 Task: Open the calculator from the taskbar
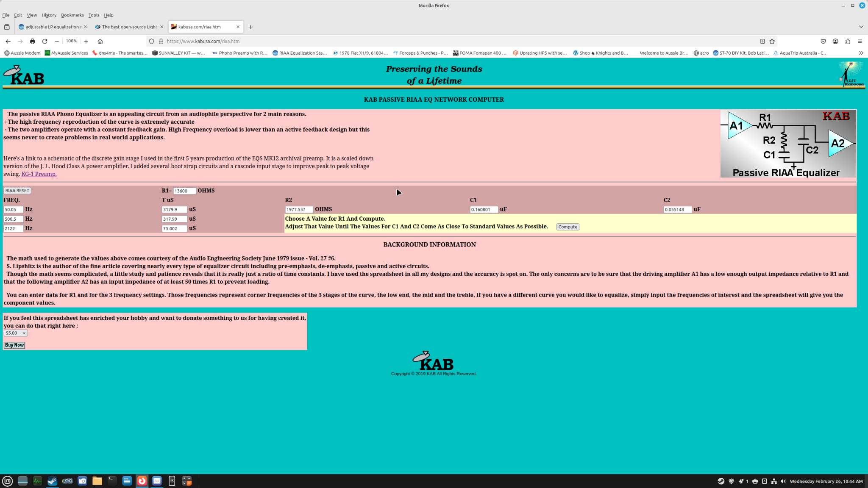pos(186,481)
